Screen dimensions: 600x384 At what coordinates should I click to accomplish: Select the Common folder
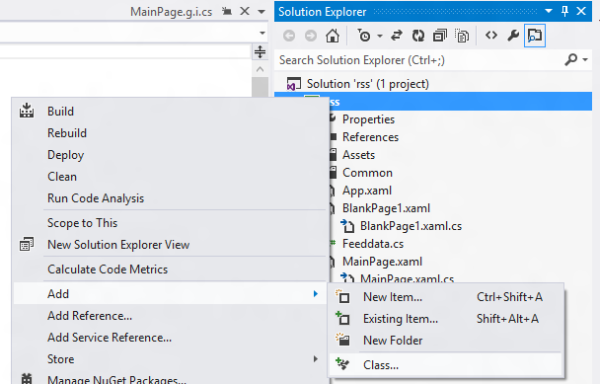[x=367, y=172]
